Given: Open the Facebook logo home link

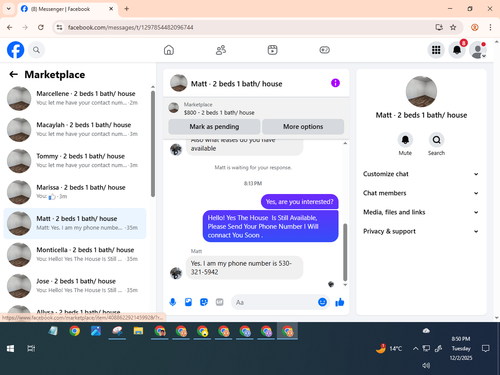Looking at the screenshot, I should [x=15, y=50].
